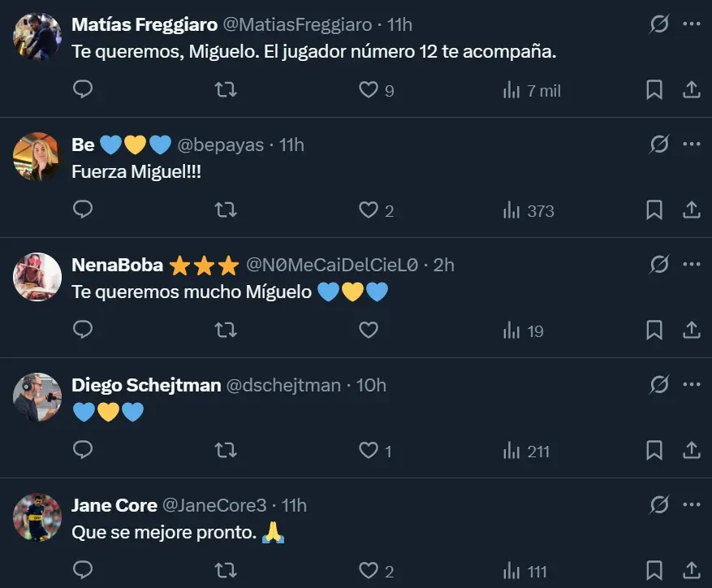Image resolution: width=712 pixels, height=588 pixels.
Task: Share the tweet from Be @bepayas
Action: pyautogui.click(x=692, y=210)
